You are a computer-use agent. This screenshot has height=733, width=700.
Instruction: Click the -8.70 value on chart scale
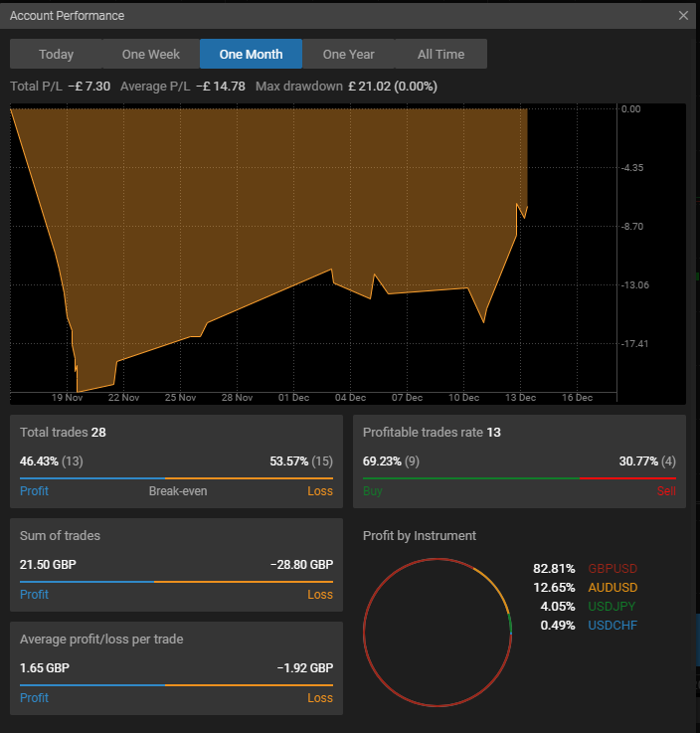(x=632, y=227)
